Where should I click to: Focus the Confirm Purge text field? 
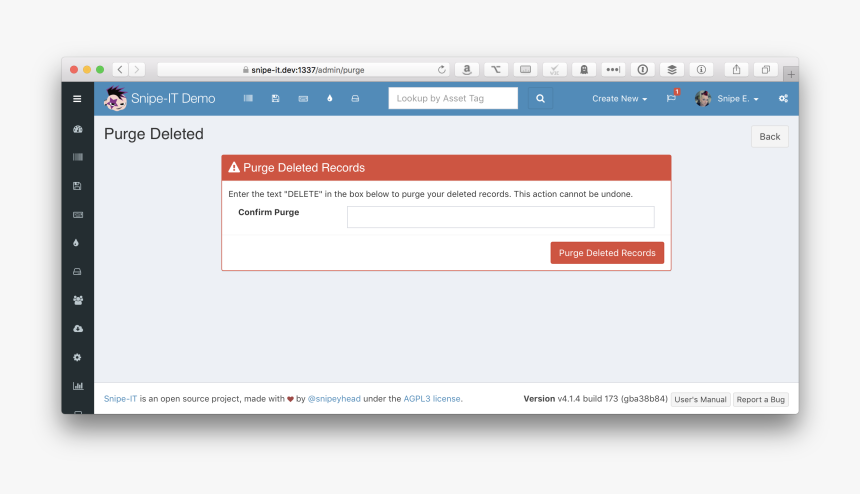pyautogui.click(x=501, y=217)
